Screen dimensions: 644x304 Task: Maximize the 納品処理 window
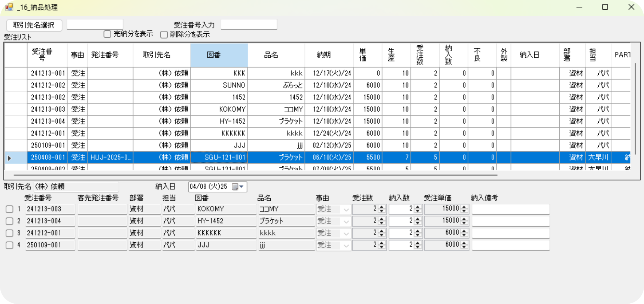click(605, 7)
